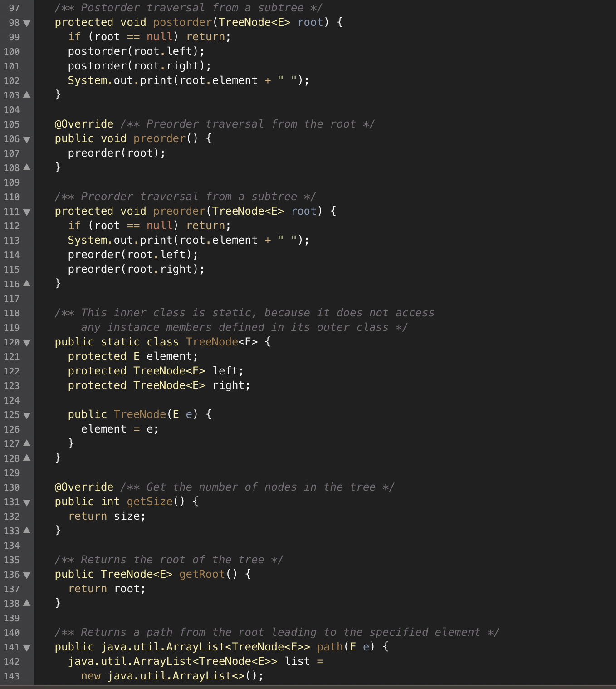Click the comment 'Preorder traversal from a subtree'

185,197
